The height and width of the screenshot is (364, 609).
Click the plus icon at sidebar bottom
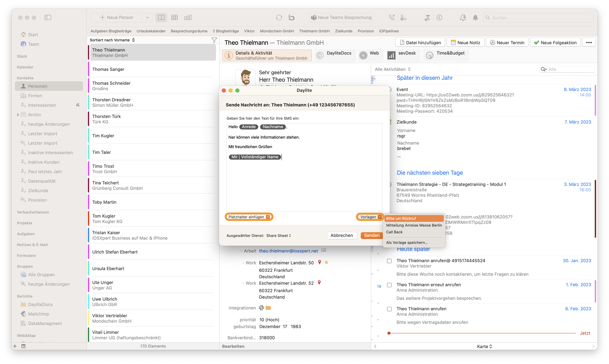(15, 346)
